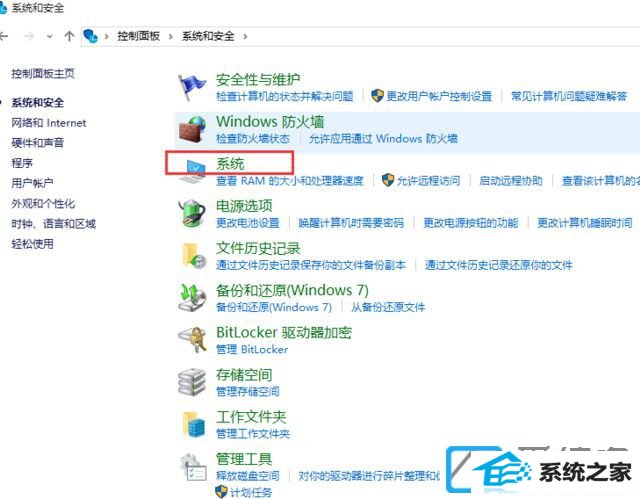Screen dimensions: 640x499
Task: Click the System computer monitor icon
Action: coord(191,171)
